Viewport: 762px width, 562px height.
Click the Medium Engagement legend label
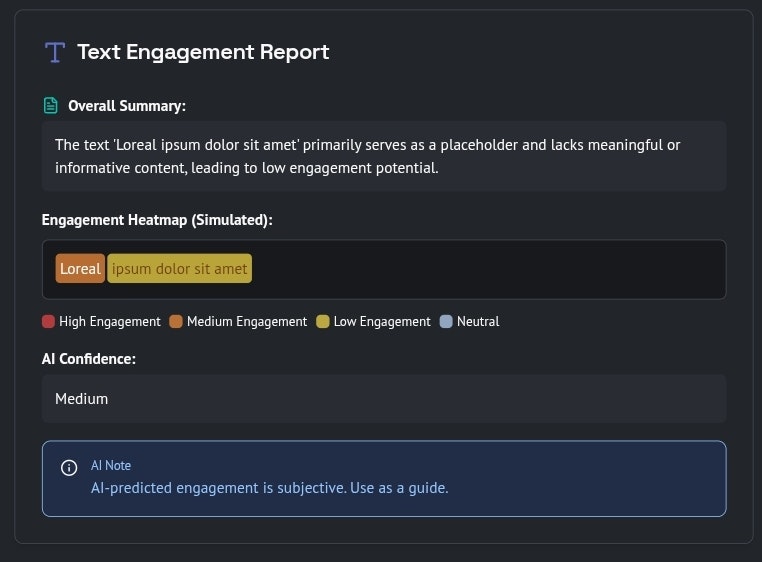pos(247,322)
